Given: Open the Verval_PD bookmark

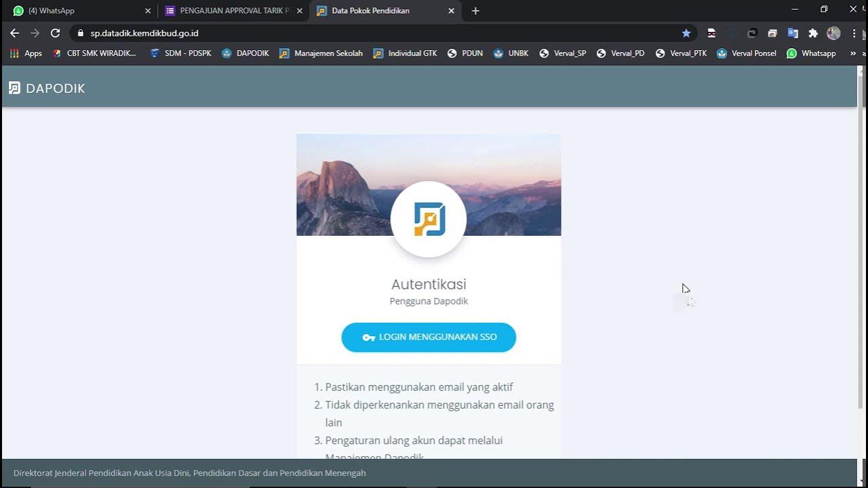Looking at the screenshot, I should click(620, 53).
